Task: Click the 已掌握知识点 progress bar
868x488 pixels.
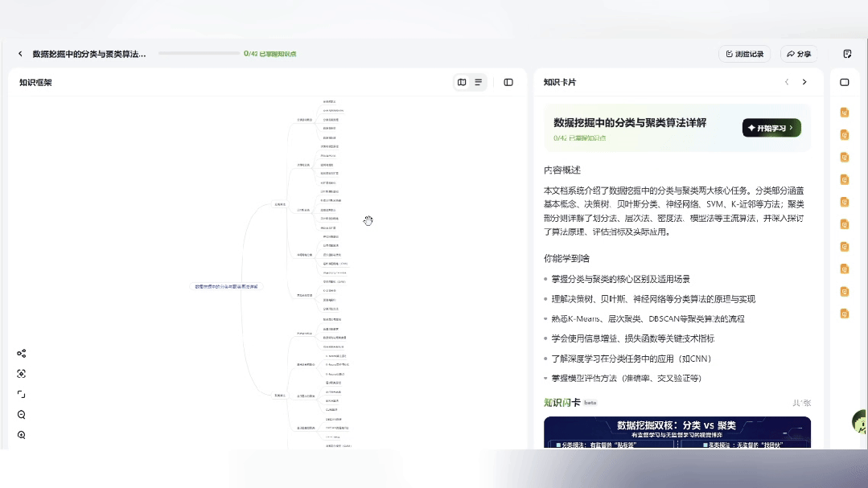Action: tap(201, 53)
